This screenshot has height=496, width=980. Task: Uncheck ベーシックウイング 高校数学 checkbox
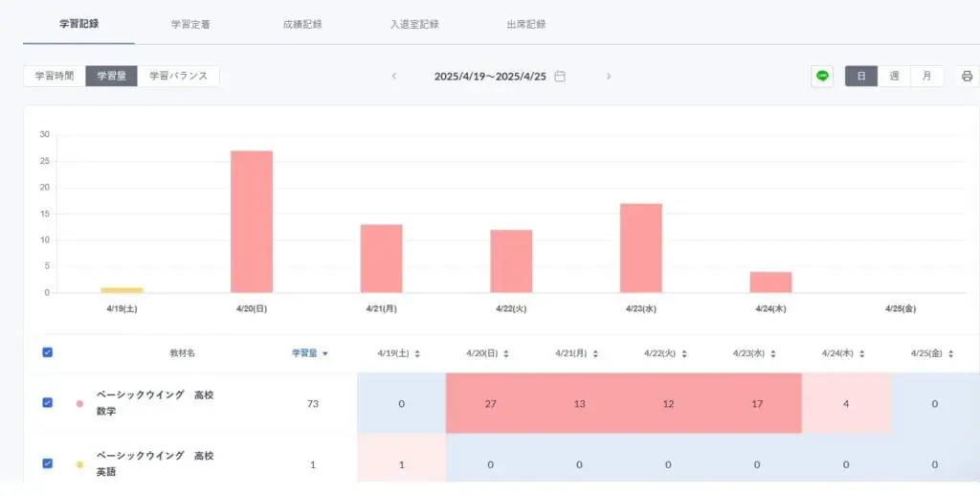tap(48, 403)
